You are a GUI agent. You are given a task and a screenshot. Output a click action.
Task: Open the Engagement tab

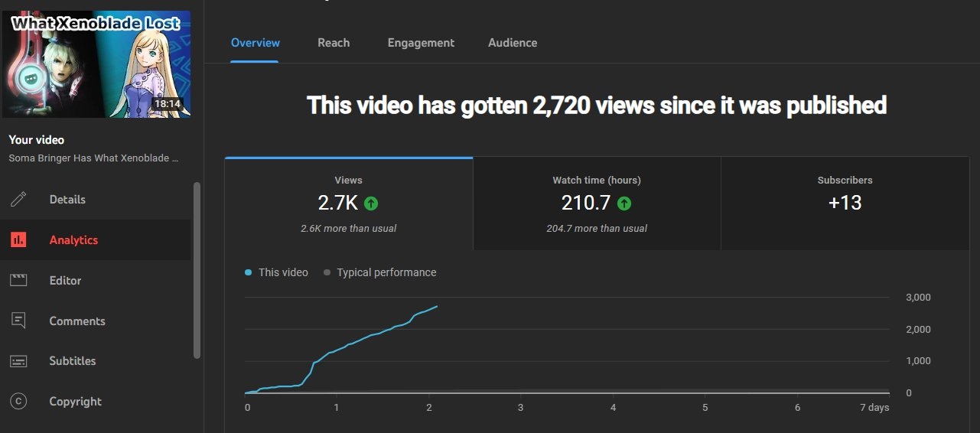click(x=421, y=43)
